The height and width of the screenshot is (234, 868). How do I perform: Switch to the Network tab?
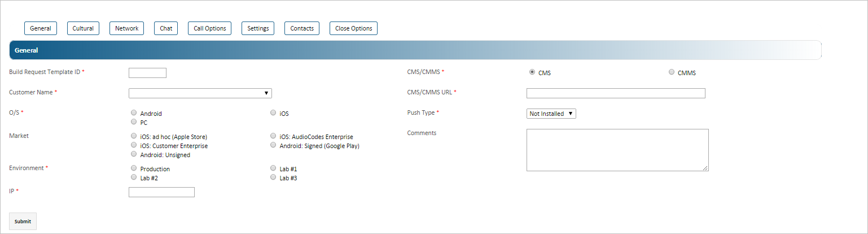(126, 28)
